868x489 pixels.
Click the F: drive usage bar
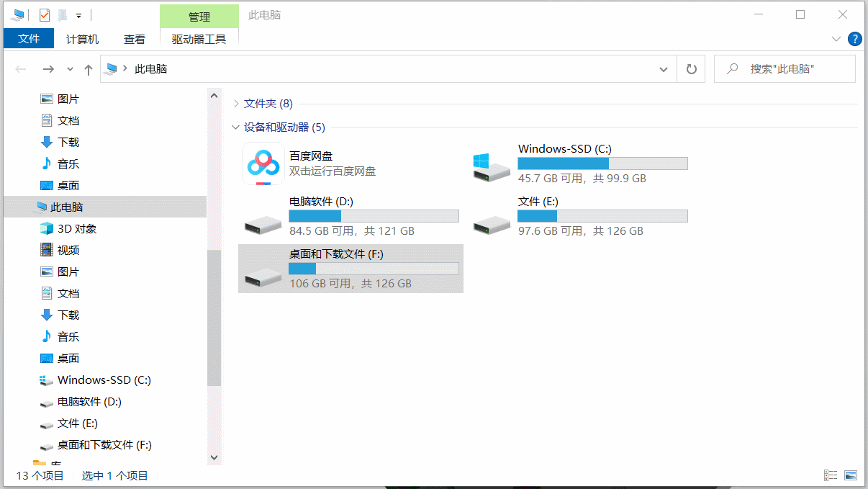click(374, 269)
